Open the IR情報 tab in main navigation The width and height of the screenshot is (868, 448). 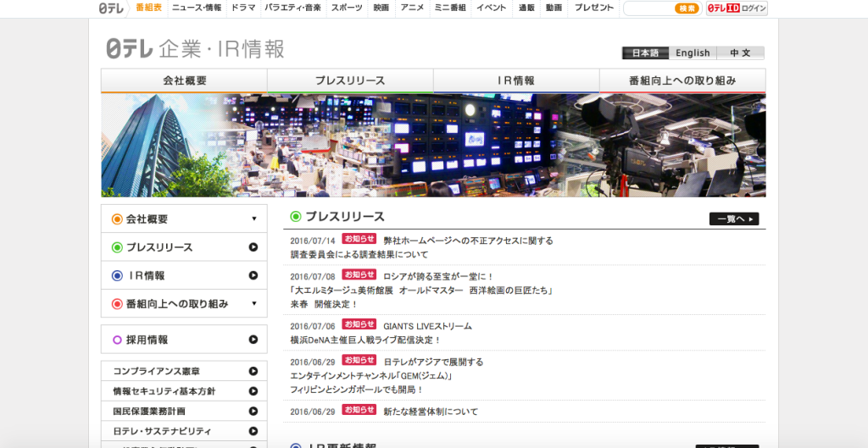(515, 81)
